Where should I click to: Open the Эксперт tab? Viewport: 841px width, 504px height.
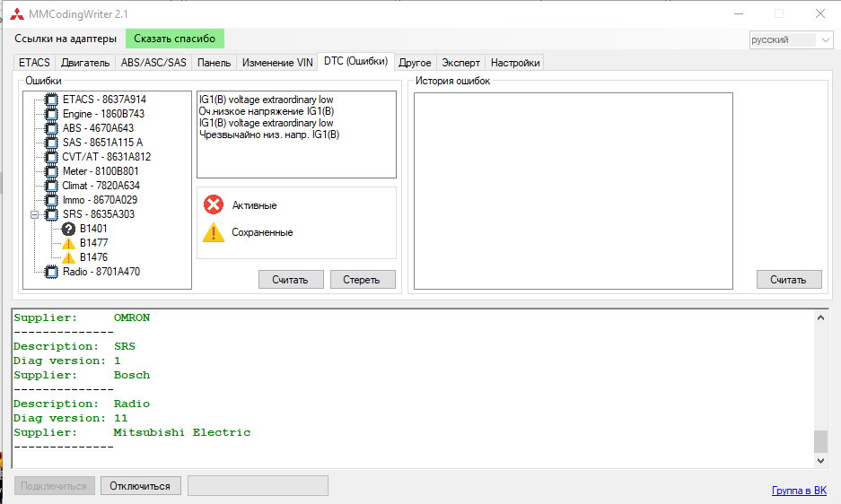(x=461, y=63)
